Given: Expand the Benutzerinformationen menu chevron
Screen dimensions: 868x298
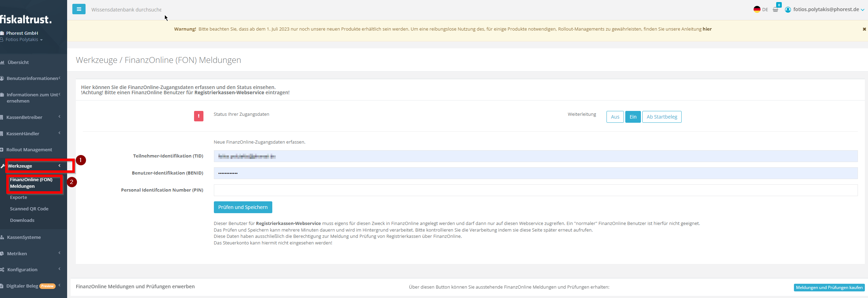Looking at the screenshot, I should click(60, 78).
